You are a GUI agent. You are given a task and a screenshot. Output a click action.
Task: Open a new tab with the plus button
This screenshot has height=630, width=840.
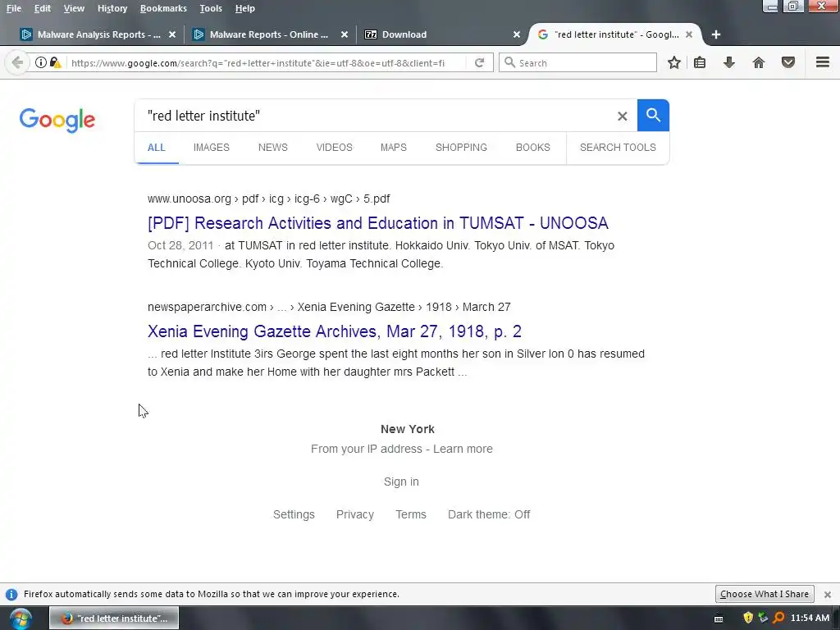point(715,34)
